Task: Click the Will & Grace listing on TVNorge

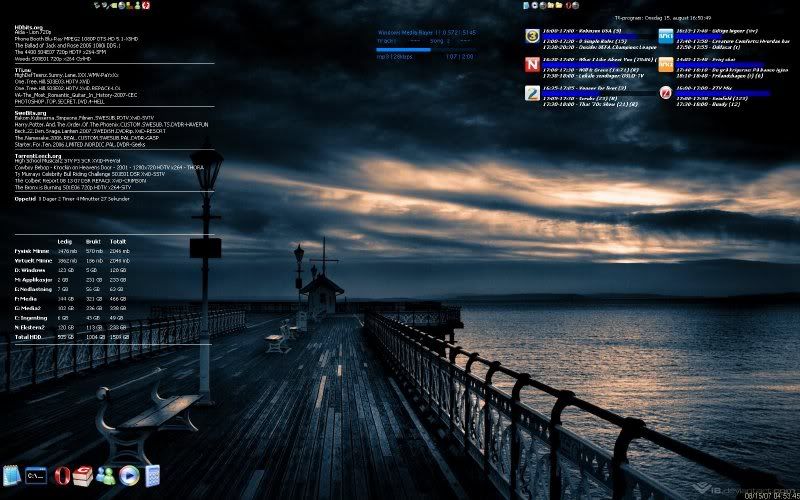Action: point(590,70)
